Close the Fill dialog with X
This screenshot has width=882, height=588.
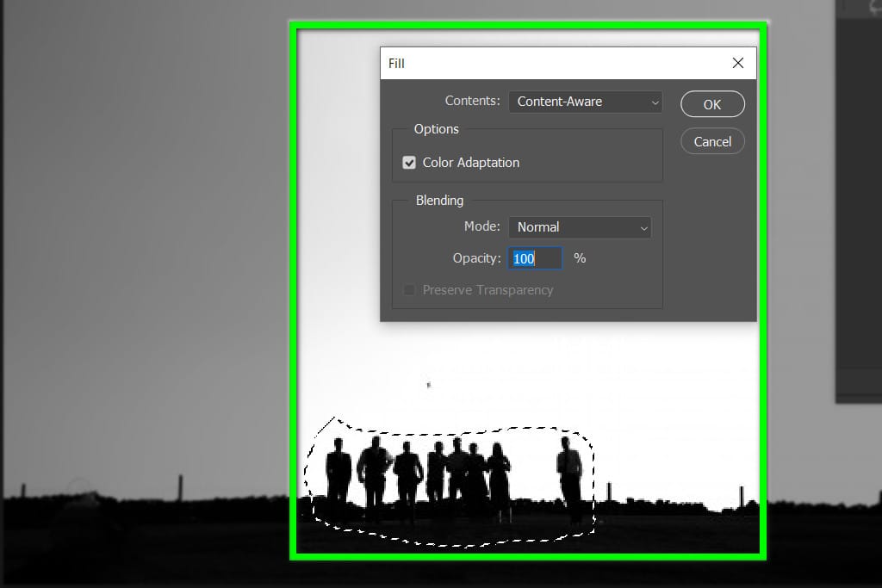pyautogui.click(x=737, y=63)
